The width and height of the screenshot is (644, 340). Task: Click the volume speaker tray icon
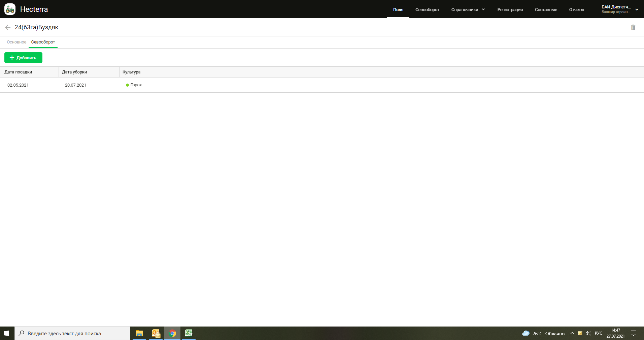click(x=588, y=333)
